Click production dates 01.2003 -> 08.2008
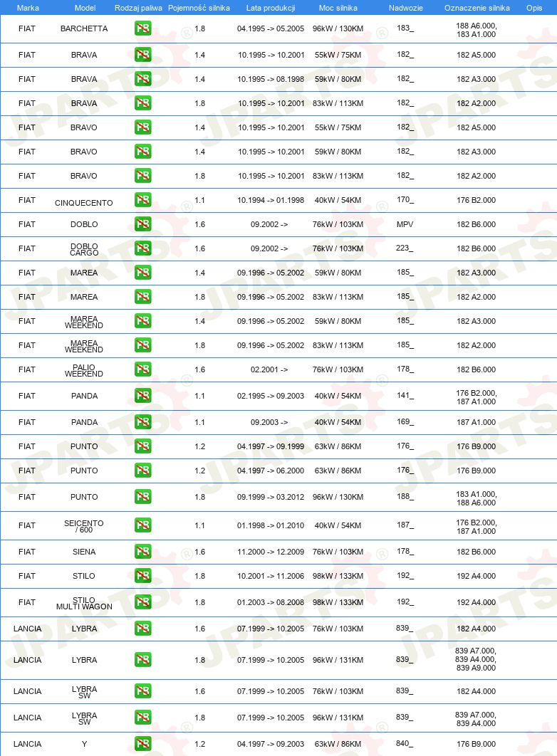 click(271, 602)
